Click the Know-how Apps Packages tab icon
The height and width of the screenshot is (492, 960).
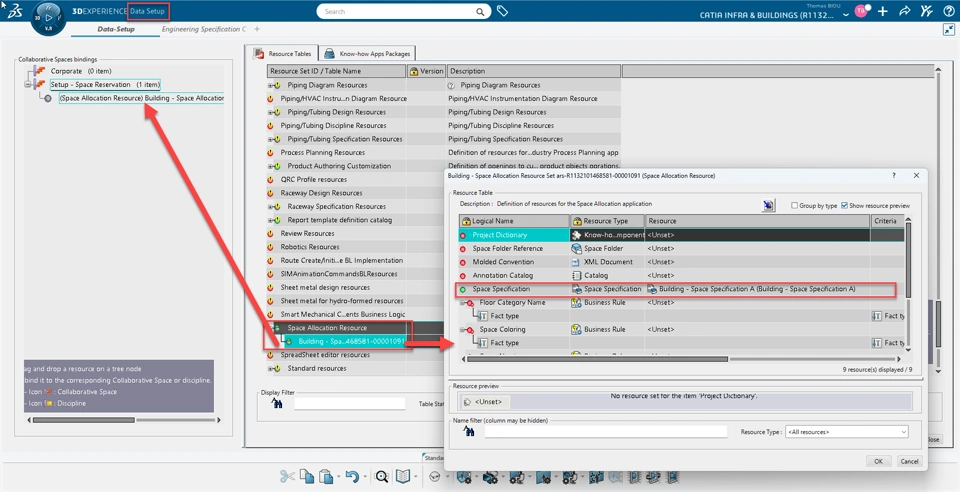coord(329,54)
